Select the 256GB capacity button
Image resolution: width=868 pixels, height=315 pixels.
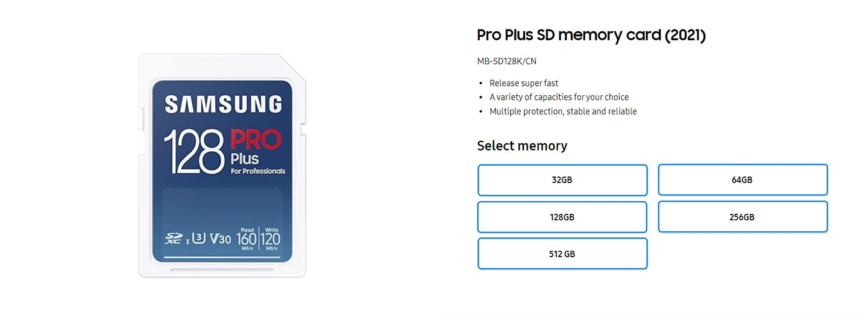[742, 217]
